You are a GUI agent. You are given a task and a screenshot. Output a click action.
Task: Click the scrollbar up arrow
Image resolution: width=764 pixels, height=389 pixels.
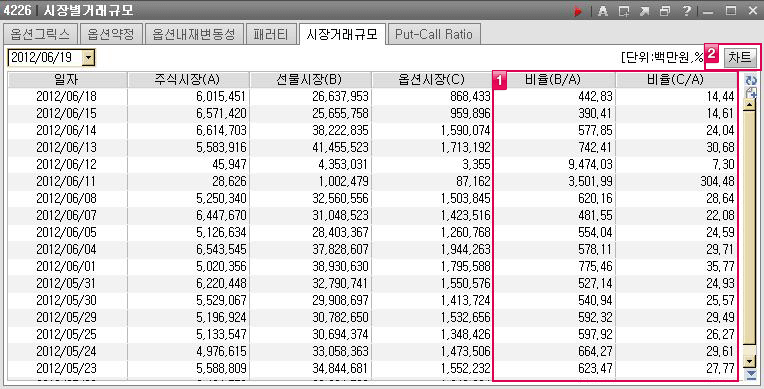749,104
